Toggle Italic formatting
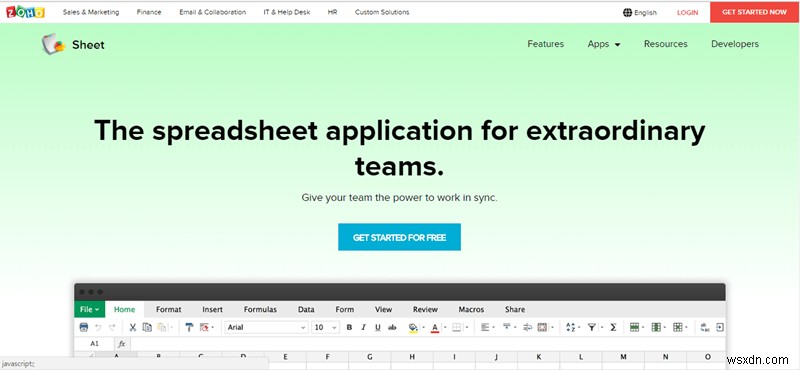The image size is (800, 370). pyautogui.click(x=363, y=327)
